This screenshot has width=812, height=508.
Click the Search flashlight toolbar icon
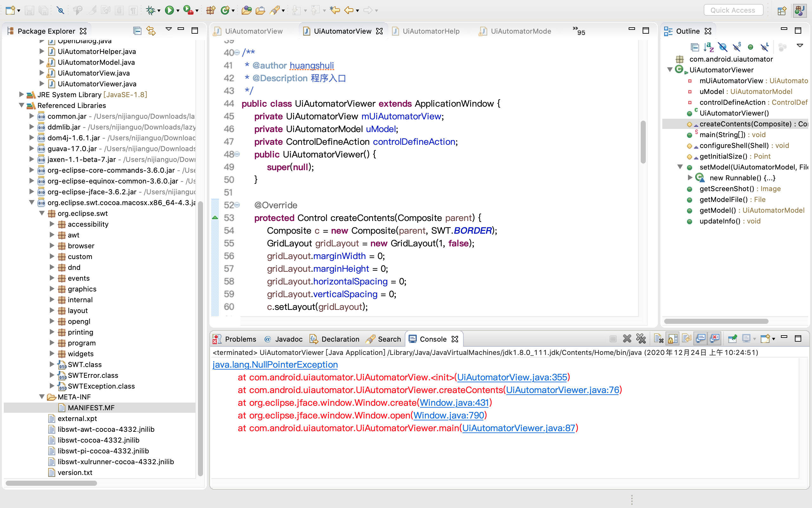coord(275,10)
